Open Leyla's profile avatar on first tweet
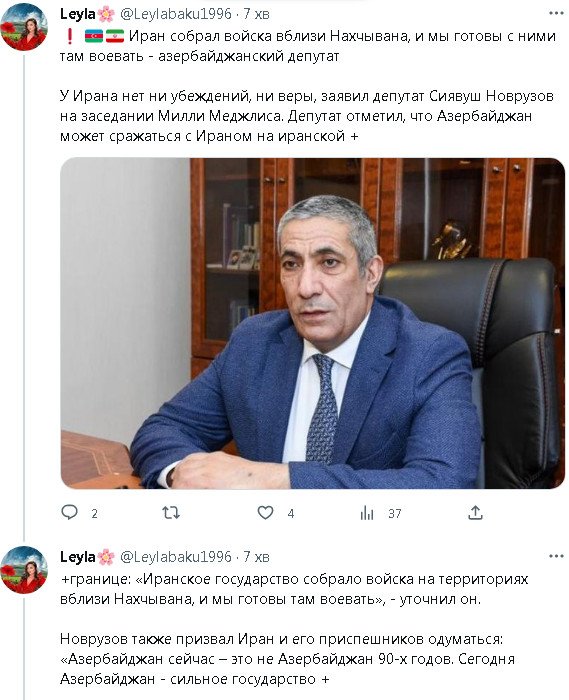 pyautogui.click(x=24, y=28)
